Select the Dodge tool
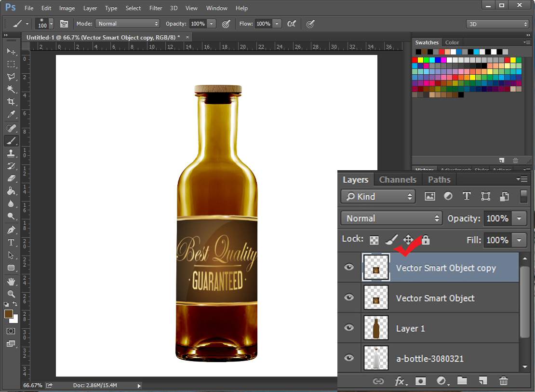Image resolution: width=535 pixels, height=392 pixels. [11, 216]
